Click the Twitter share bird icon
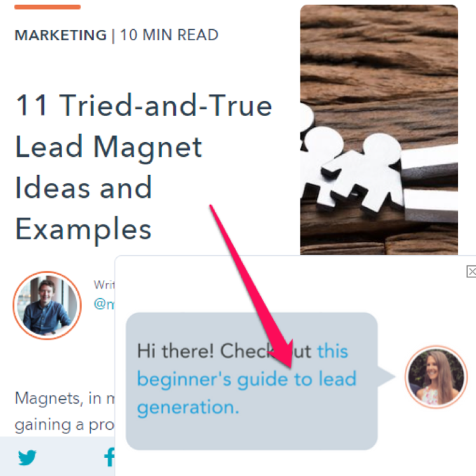Image resolution: width=476 pixels, height=476 pixels. (x=27, y=457)
